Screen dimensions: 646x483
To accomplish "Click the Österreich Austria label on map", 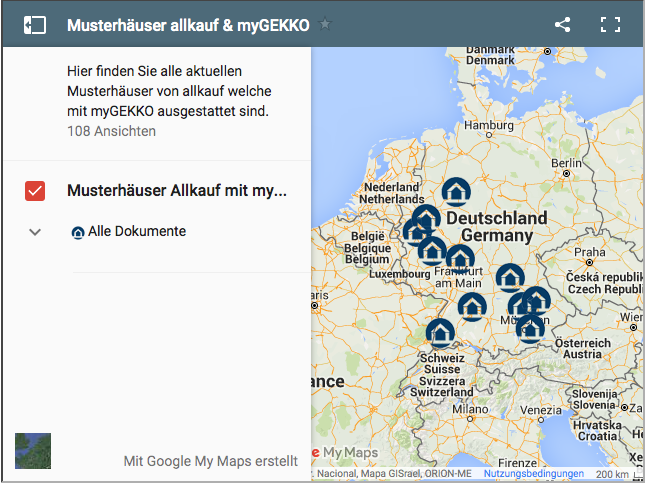I will [583, 349].
